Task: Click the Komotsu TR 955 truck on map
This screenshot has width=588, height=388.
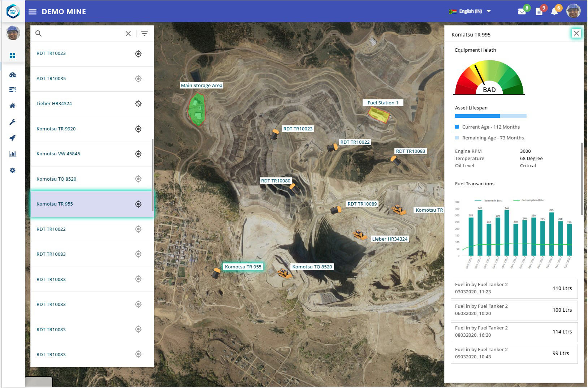Action: (216, 273)
